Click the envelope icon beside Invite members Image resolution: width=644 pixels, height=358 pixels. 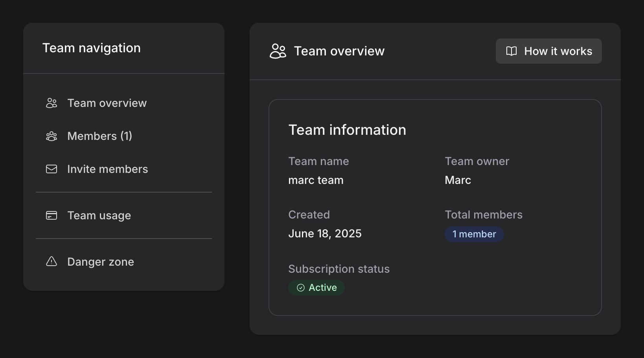(52, 169)
